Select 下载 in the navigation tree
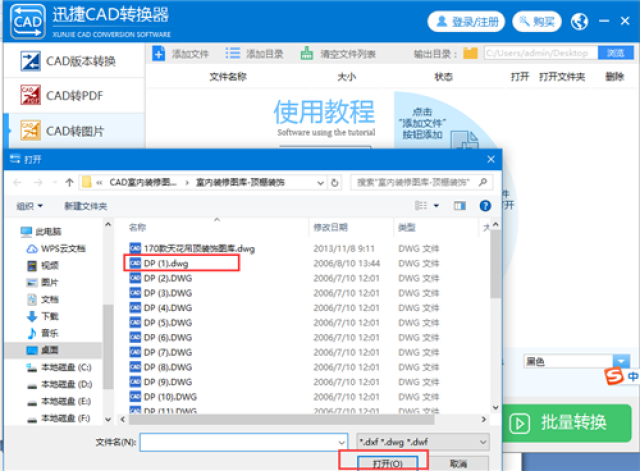The height and width of the screenshot is (471, 640). [x=43, y=316]
